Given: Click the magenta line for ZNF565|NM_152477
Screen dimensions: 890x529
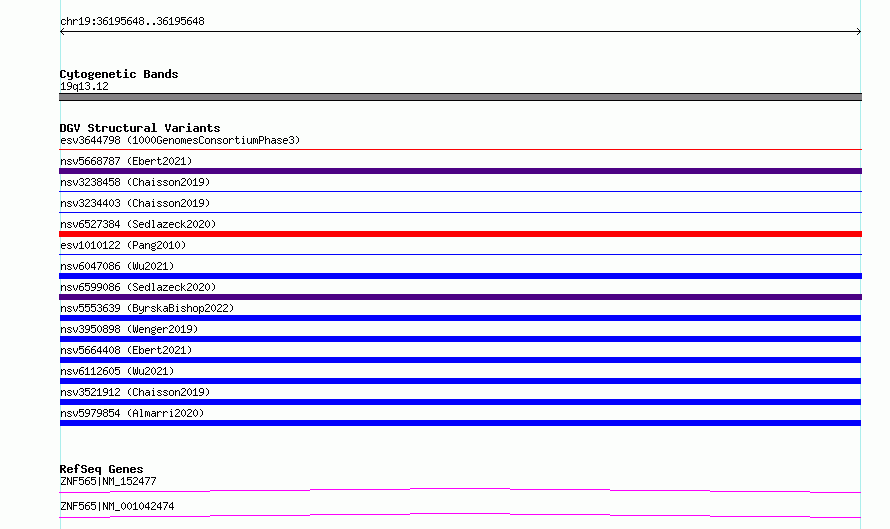Looking at the screenshot, I should coord(460,490).
